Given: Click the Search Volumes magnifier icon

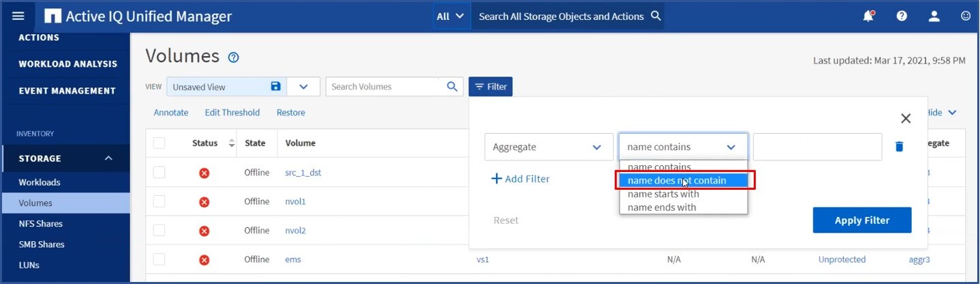Looking at the screenshot, I should tap(452, 87).
